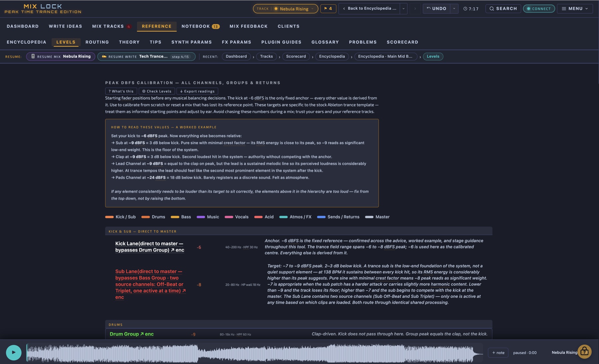599x364 pixels.
Task: Click the Mix Lock logo
Action: coord(43,9)
